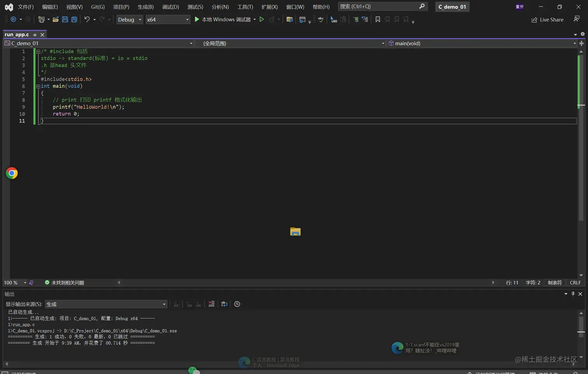The image size is (588, 374).
Task: Close the run_app.c tab
Action: click(x=42, y=35)
